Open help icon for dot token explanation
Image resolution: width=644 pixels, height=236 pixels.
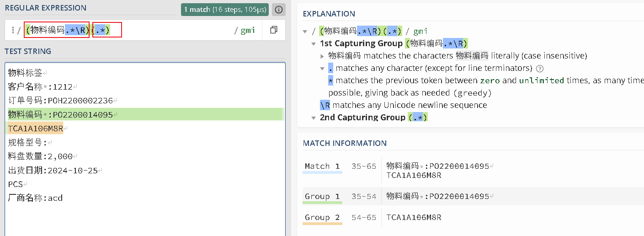(539, 69)
